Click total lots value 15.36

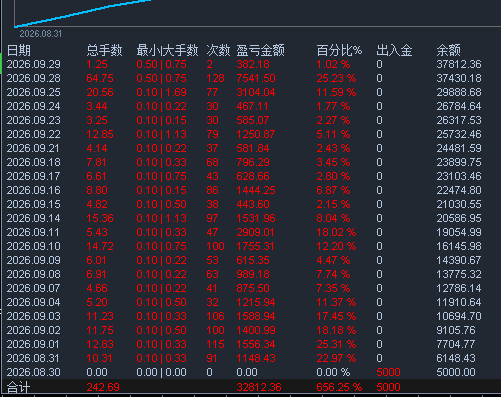(100, 218)
